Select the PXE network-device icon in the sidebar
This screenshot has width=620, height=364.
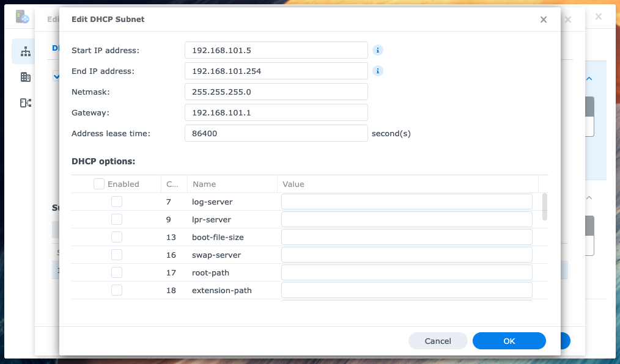tap(25, 103)
